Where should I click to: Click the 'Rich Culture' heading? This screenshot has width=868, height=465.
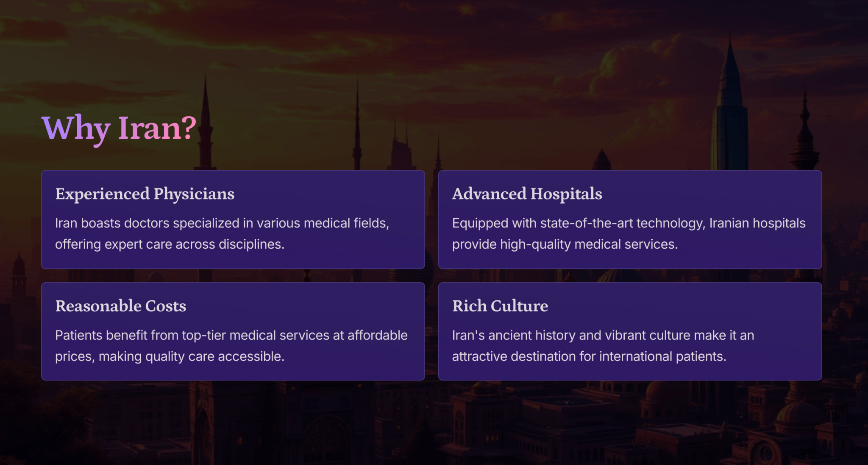point(500,306)
